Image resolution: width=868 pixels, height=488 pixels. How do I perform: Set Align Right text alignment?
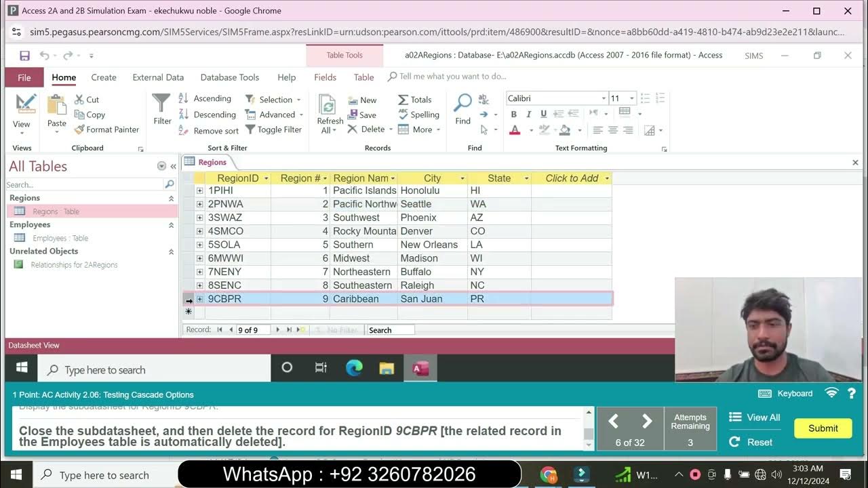pos(628,130)
